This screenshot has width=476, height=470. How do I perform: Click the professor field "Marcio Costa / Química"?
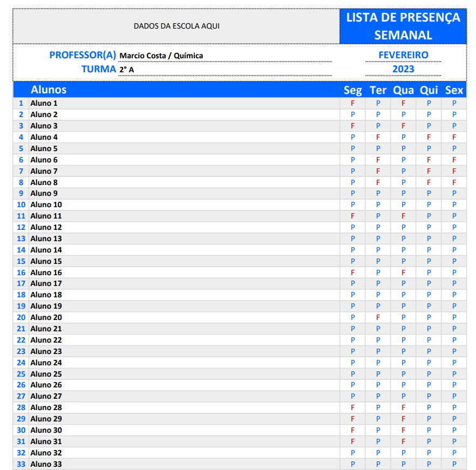point(161,56)
